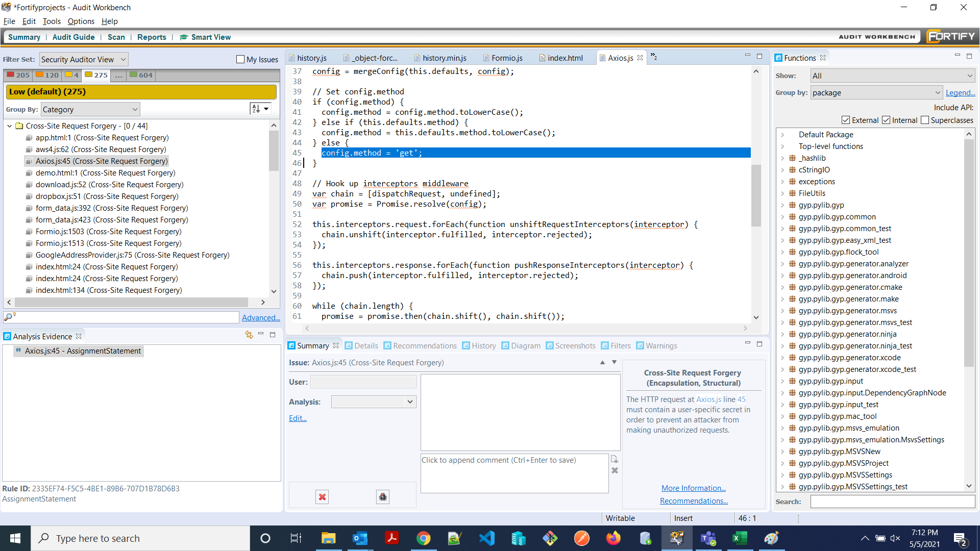Suppress the issue with the red X button
This screenshot has height=551, width=980.
pos(322,496)
